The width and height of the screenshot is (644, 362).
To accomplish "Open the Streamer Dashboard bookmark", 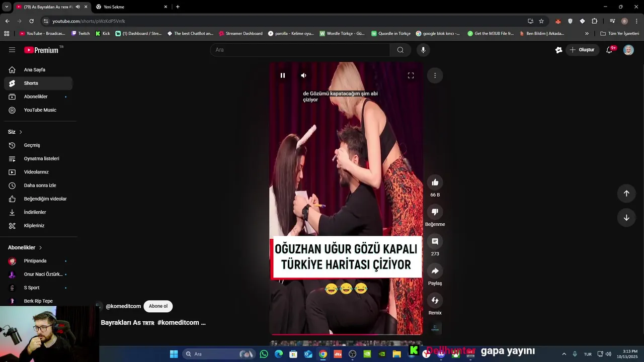I will point(240,34).
